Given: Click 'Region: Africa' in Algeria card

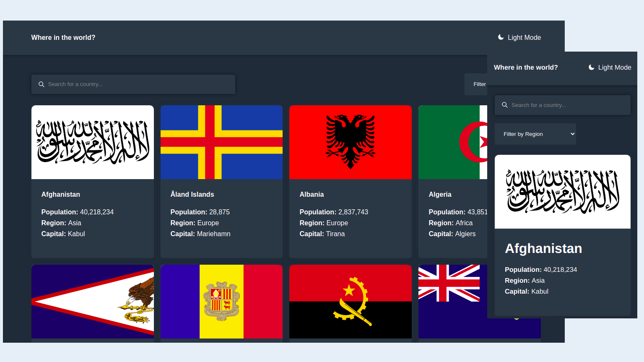Looking at the screenshot, I should (x=451, y=223).
